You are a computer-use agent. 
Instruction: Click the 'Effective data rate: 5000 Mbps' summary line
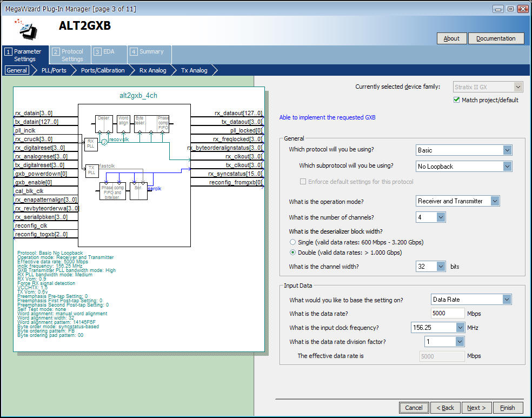(52, 262)
